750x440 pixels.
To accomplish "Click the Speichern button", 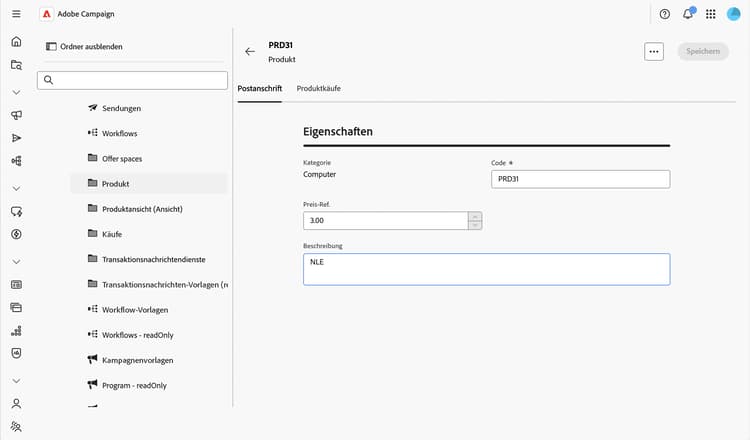I will 703,51.
